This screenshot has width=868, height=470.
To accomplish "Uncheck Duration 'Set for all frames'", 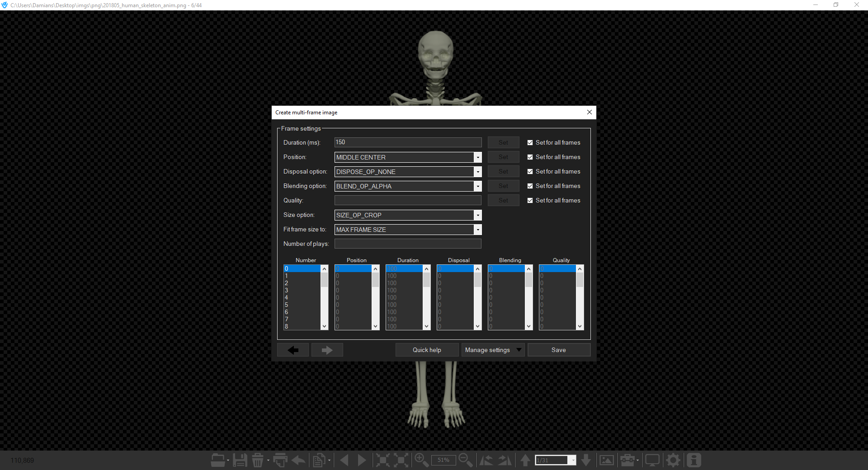I will tap(530, 143).
